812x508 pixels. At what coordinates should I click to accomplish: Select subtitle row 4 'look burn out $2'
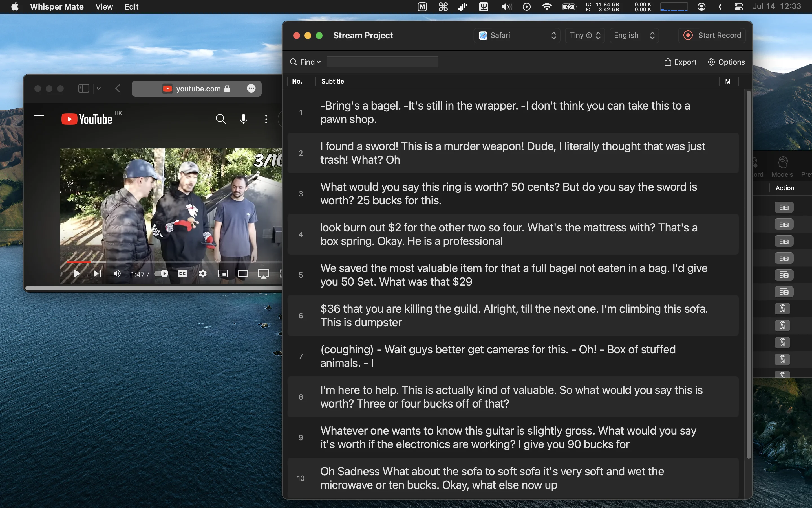513,234
